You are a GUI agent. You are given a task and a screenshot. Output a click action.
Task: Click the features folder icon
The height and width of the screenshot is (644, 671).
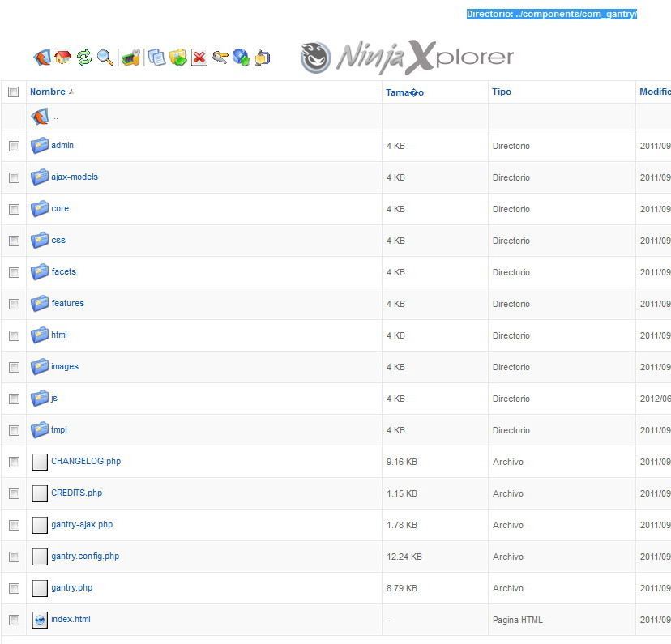[x=40, y=304]
